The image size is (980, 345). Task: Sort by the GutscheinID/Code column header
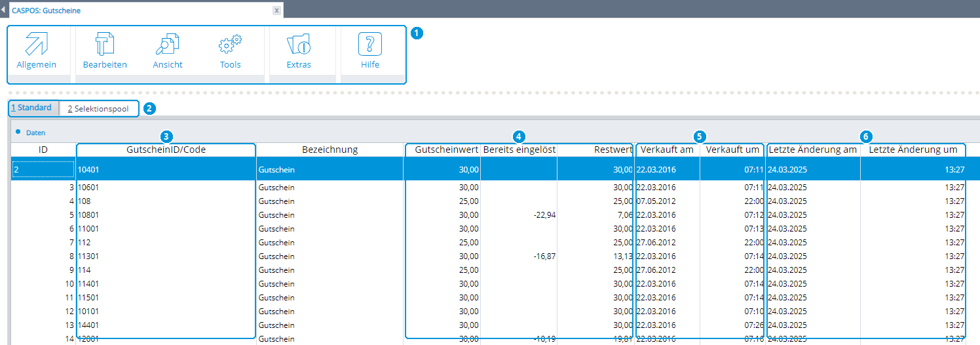(166, 150)
